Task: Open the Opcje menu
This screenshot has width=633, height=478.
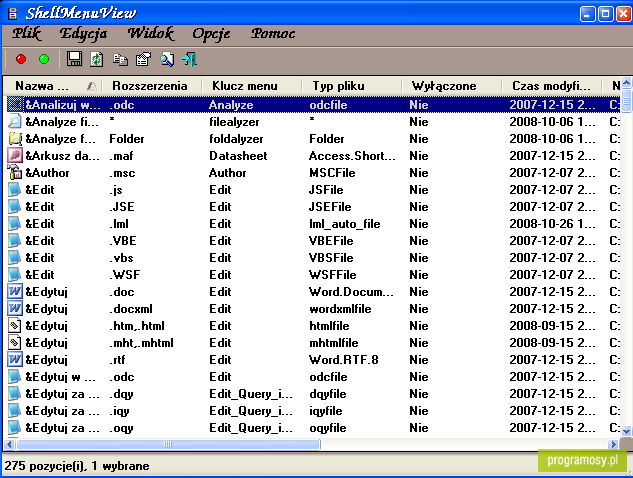Action: tap(211, 34)
